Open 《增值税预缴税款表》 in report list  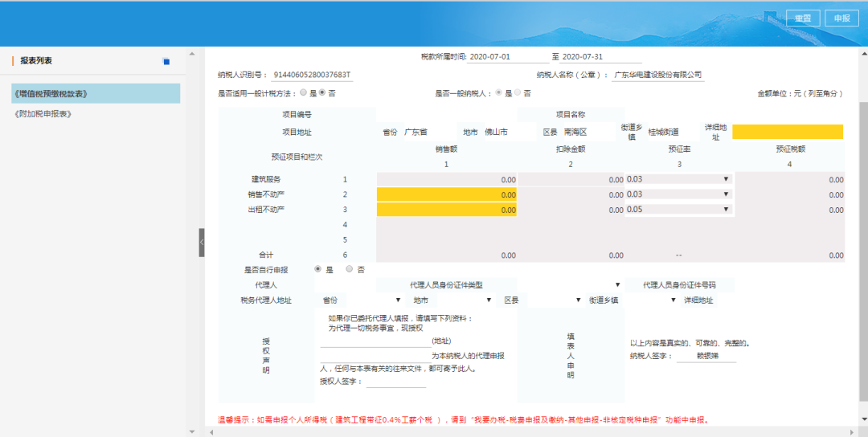click(96, 93)
